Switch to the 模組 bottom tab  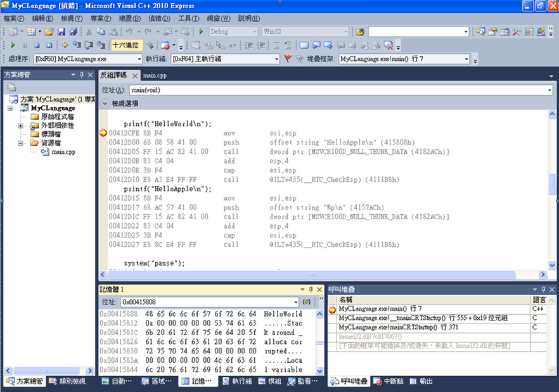click(269, 381)
